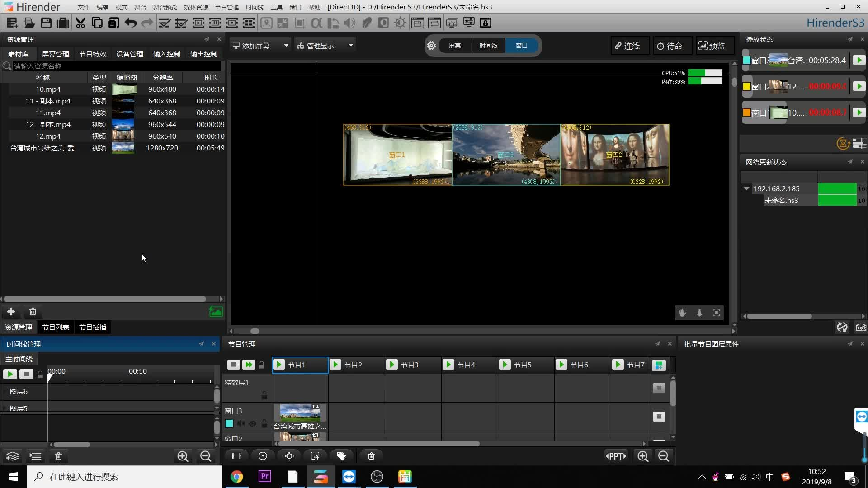Screen dimensions: 868x488
Task: Open 添加屏幕 dropdown arrow
Action: pyautogui.click(x=286, y=45)
